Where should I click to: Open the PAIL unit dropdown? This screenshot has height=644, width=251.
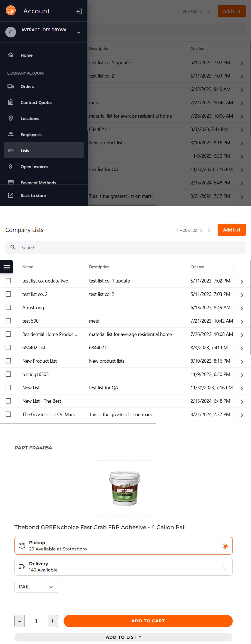36,587
